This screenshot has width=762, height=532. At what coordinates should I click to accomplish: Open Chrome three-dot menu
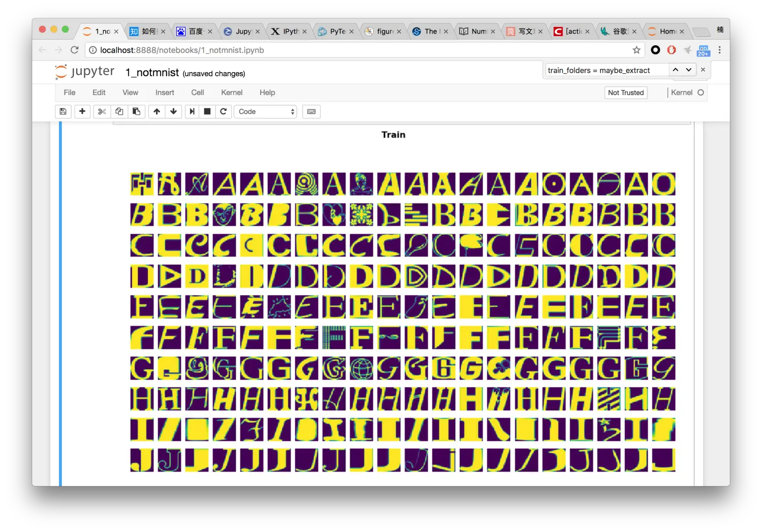pos(720,50)
